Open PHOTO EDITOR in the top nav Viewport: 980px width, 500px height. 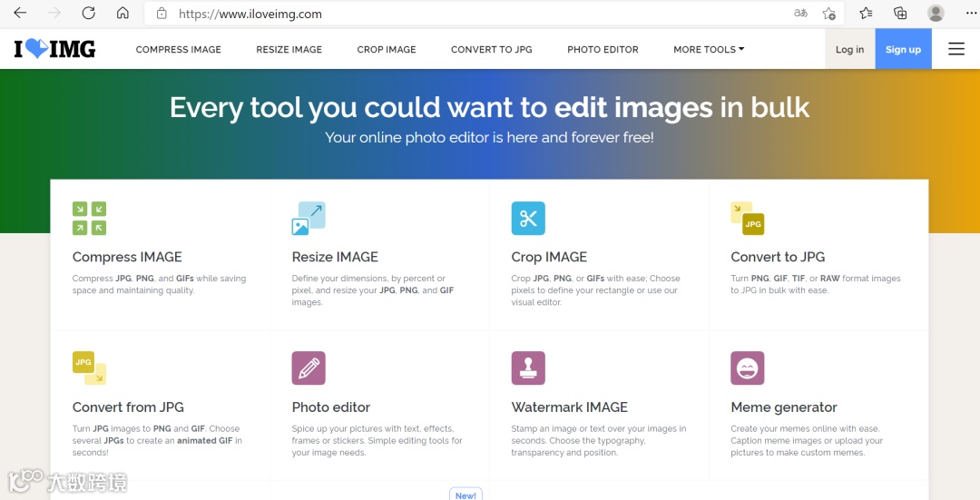[603, 49]
